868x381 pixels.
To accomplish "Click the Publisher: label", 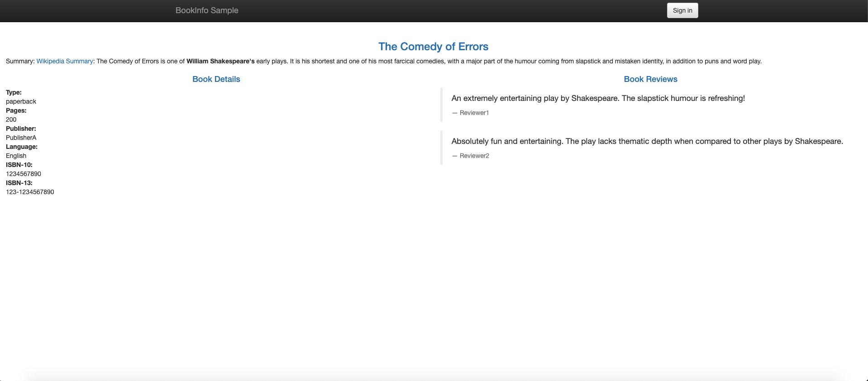I will 21,129.
